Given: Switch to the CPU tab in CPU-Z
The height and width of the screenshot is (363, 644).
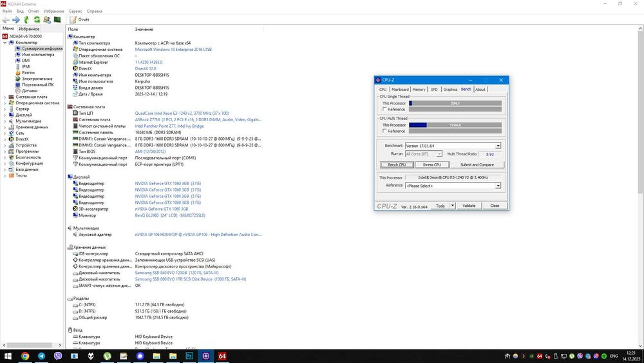Looking at the screenshot, I should [x=383, y=89].
